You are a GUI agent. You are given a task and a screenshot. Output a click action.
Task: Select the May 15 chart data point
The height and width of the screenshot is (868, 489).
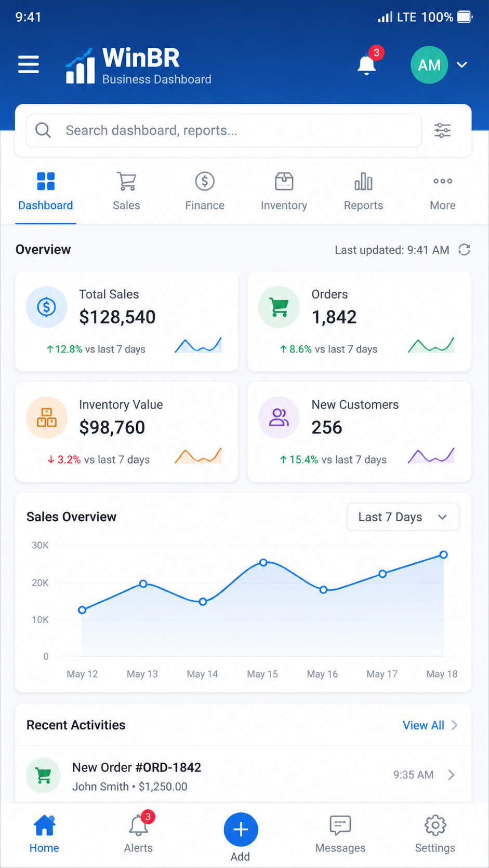click(x=263, y=562)
